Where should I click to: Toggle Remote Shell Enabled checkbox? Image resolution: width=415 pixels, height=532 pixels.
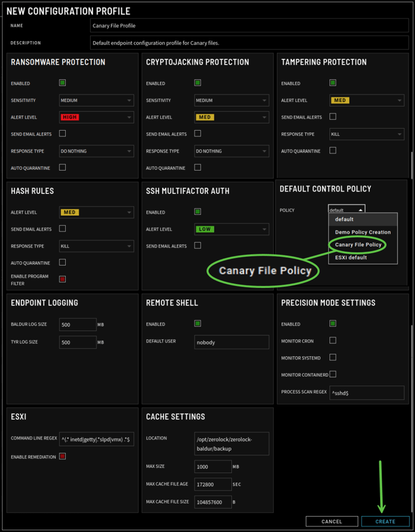[198, 323]
